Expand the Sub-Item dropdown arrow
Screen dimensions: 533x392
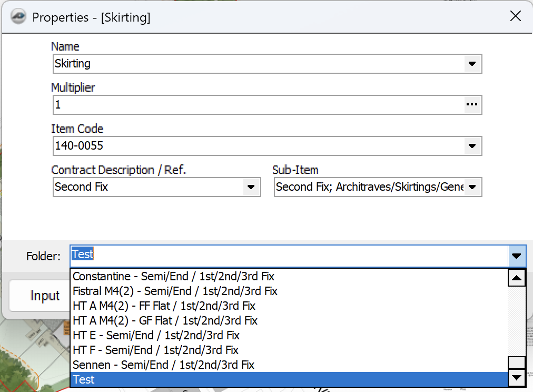click(472, 187)
